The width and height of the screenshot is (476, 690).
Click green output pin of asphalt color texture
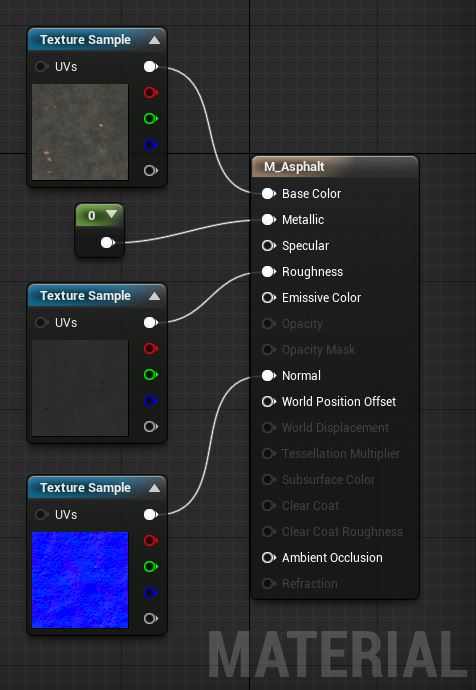pyautogui.click(x=151, y=118)
